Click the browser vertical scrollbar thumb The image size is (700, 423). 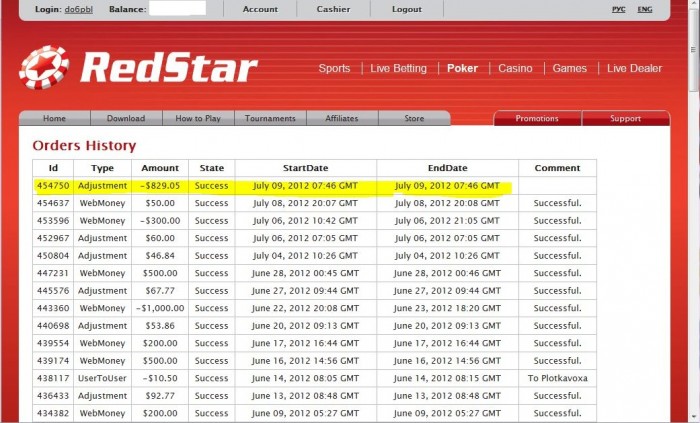click(x=693, y=48)
